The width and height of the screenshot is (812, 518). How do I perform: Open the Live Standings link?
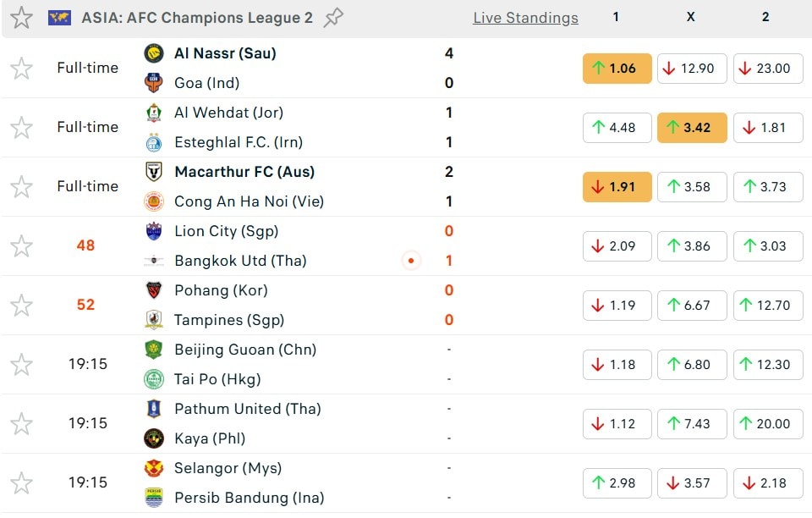click(525, 18)
